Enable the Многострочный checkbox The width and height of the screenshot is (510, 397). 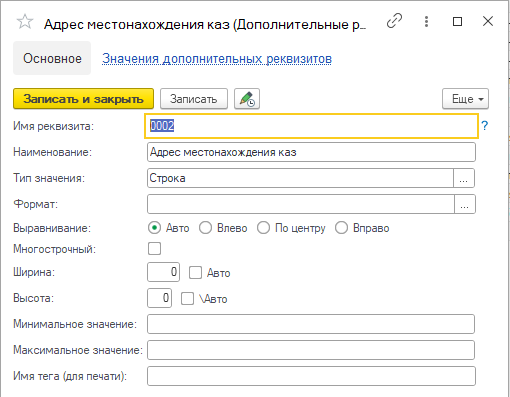(x=154, y=249)
